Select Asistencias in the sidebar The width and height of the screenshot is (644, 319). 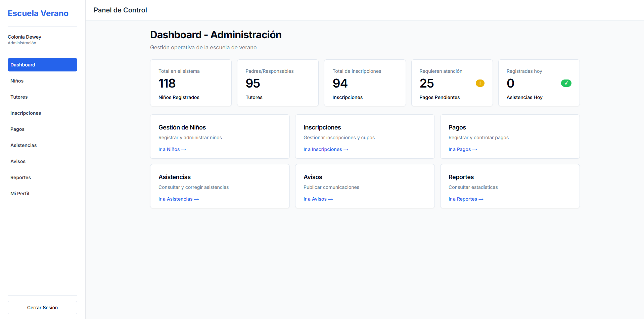click(42, 145)
